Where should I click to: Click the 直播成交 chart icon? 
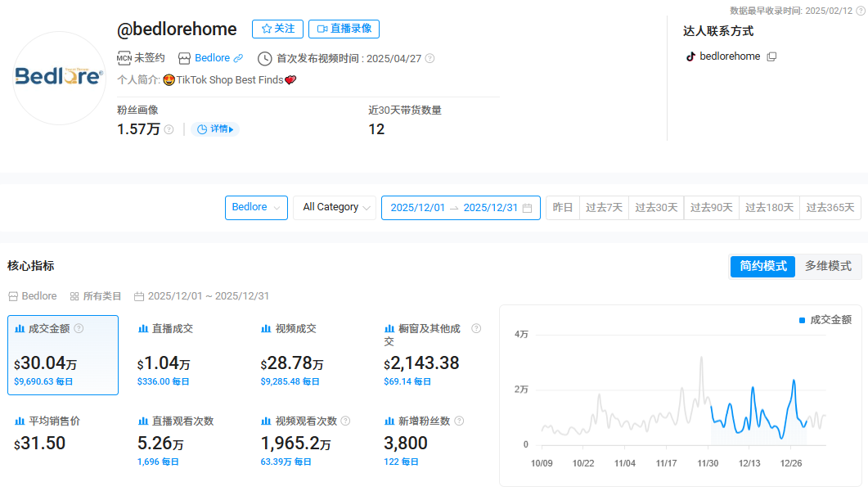click(x=143, y=328)
